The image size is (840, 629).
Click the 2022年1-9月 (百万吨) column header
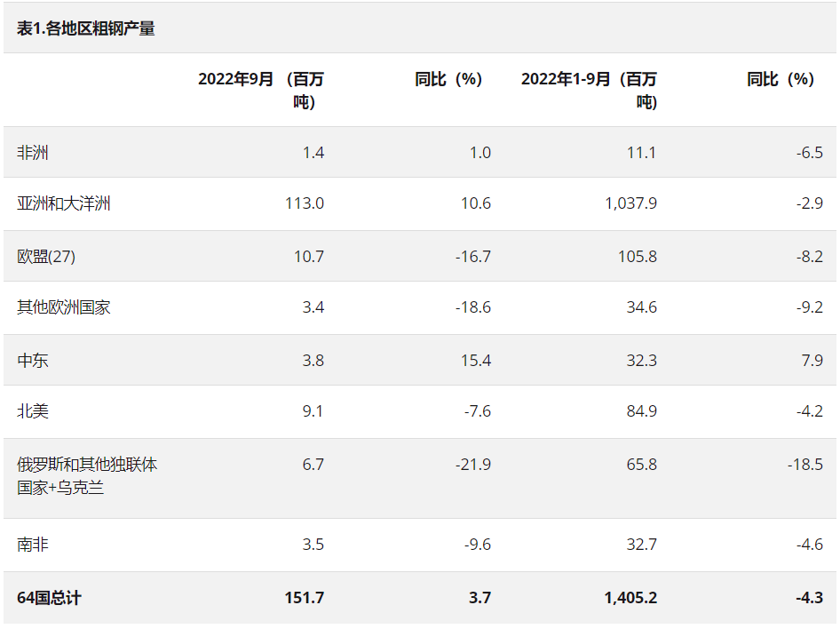click(589, 90)
